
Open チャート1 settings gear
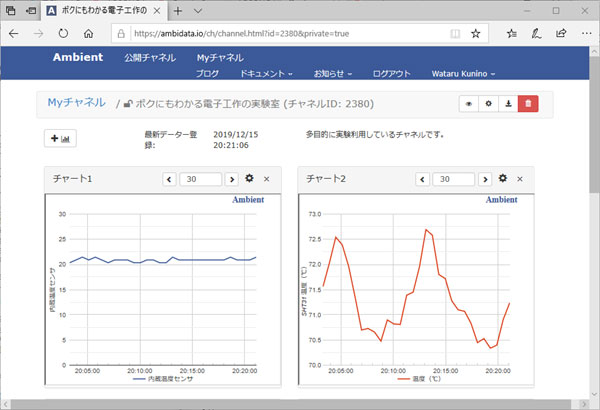click(x=249, y=178)
